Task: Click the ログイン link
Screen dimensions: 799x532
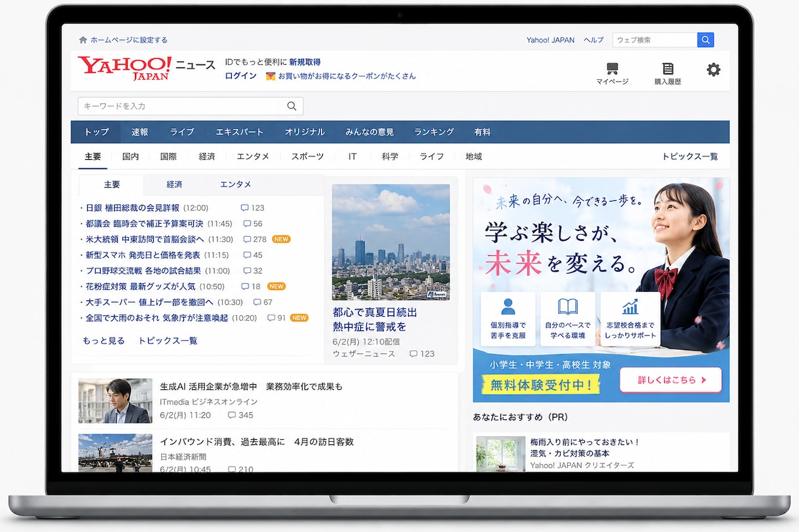Action: click(241, 76)
